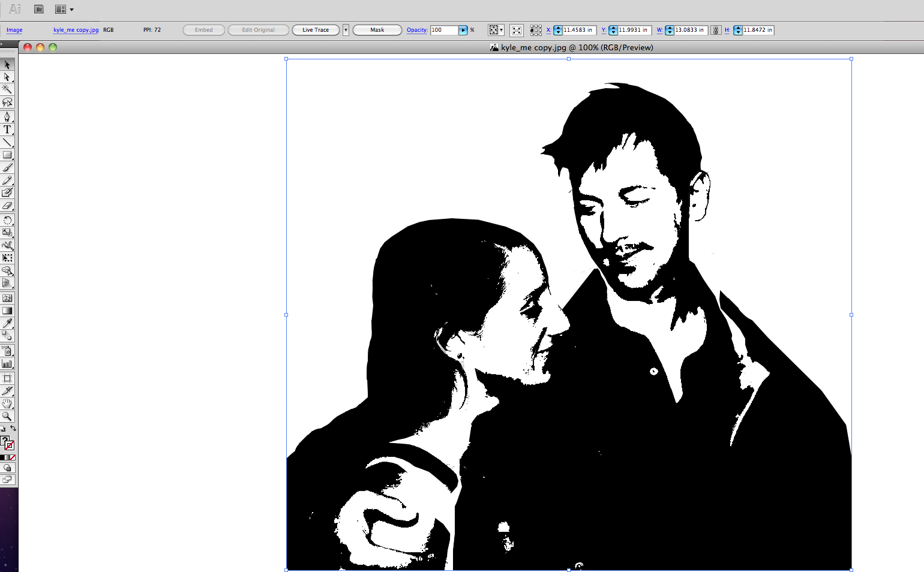Select the Direct Selection (white arrow) tool

[7, 77]
